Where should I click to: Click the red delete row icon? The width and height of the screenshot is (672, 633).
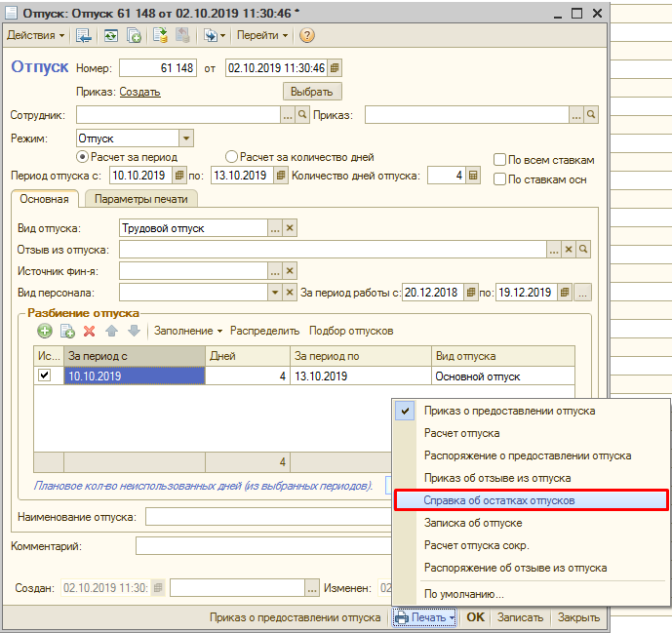pos(89,331)
